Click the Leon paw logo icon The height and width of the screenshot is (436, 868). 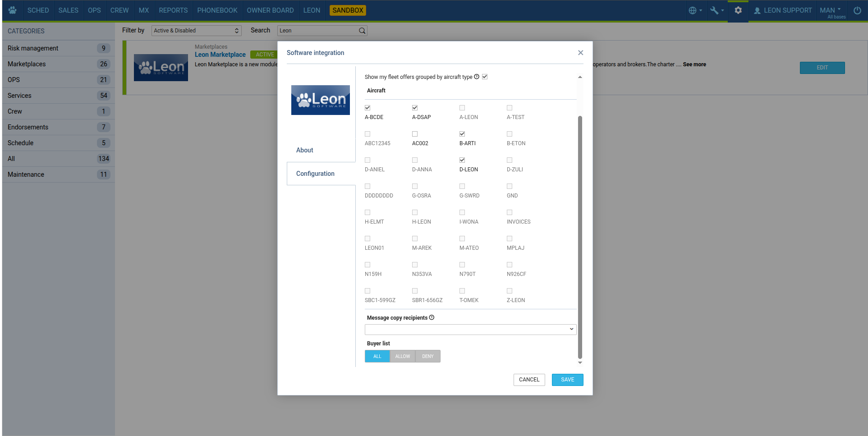12,10
